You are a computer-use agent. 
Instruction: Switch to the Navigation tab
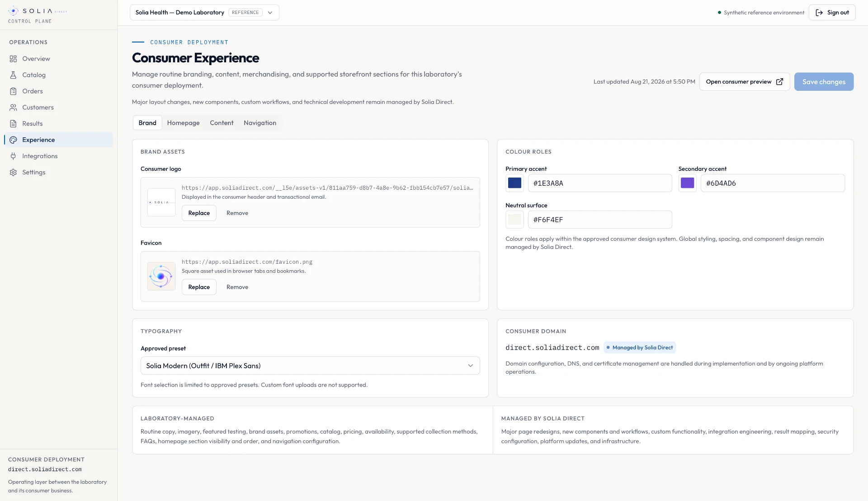coord(260,123)
